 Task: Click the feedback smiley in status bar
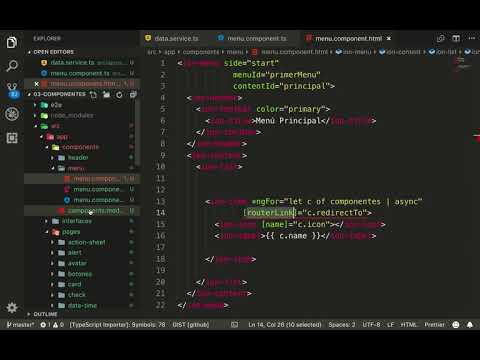[x=456, y=325]
